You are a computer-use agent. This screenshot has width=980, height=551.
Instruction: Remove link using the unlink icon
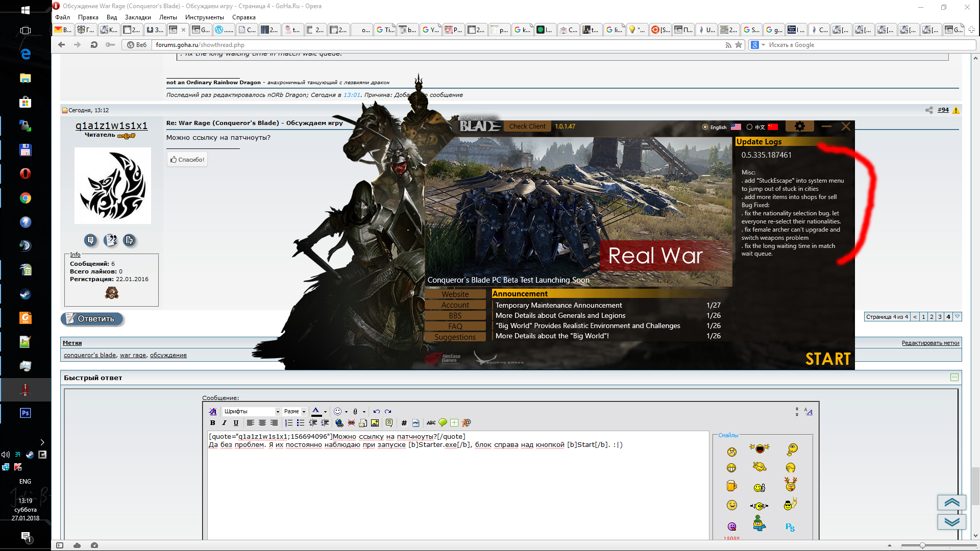pos(351,423)
